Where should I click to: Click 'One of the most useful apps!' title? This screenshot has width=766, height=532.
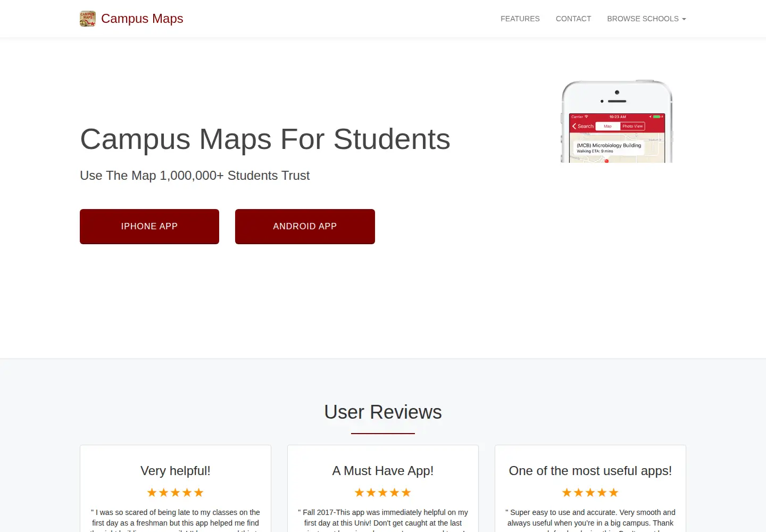point(590,471)
